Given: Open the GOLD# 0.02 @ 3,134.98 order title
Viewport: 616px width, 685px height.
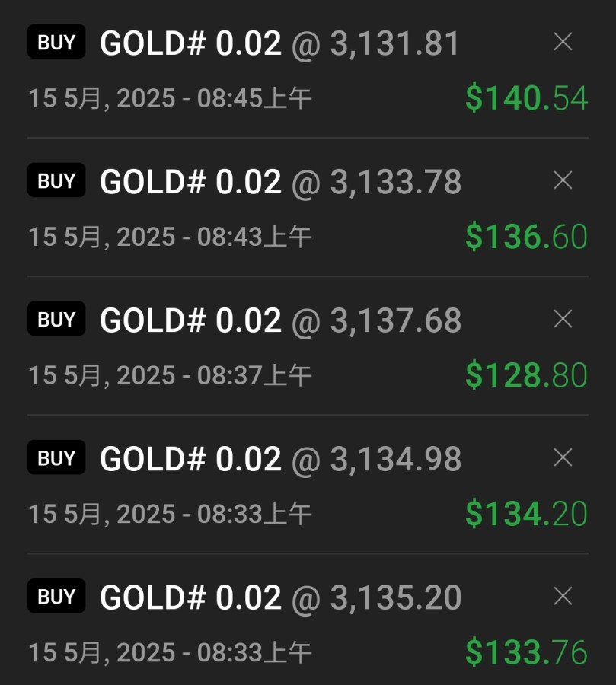Looking at the screenshot, I should (280, 459).
